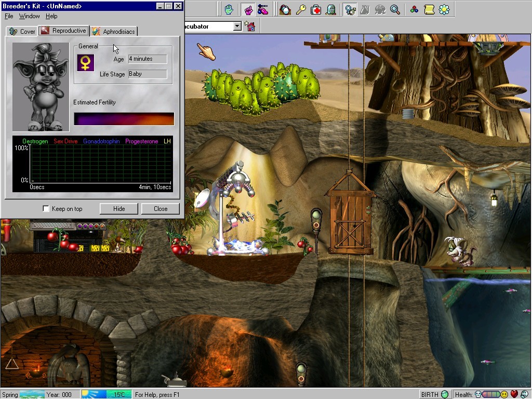Click the Year: 000 status text
The image size is (532, 399).
click(59, 394)
